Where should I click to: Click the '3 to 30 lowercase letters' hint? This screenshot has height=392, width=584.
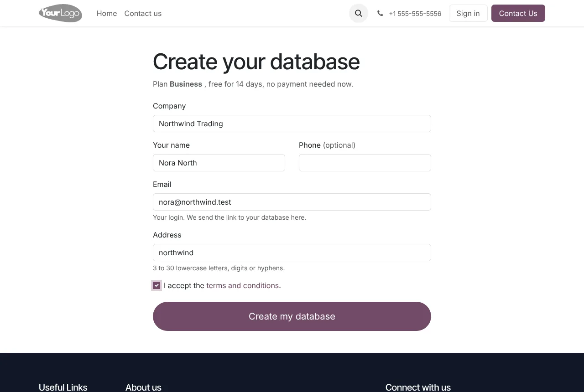click(219, 268)
